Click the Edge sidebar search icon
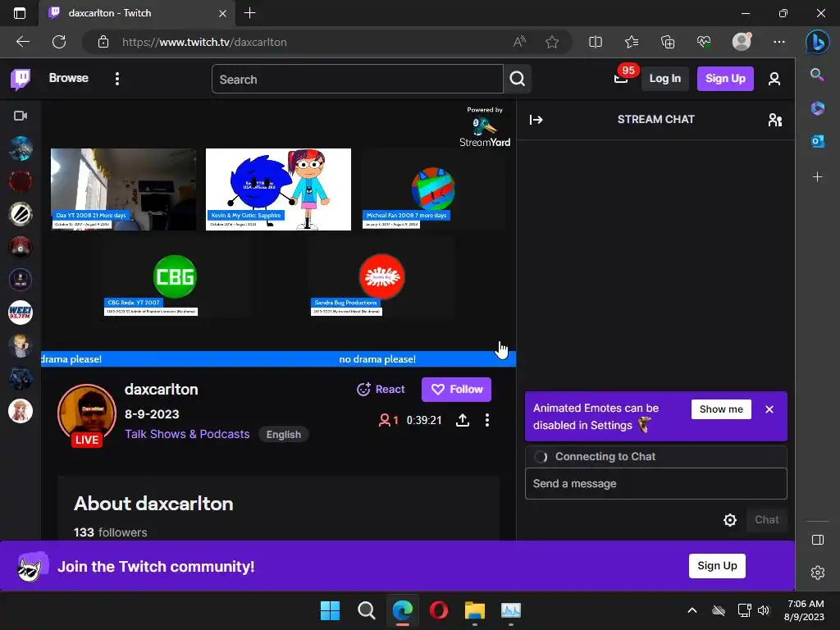Image resolution: width=840 pixels, height=630 pixels. tap(817, 75)
